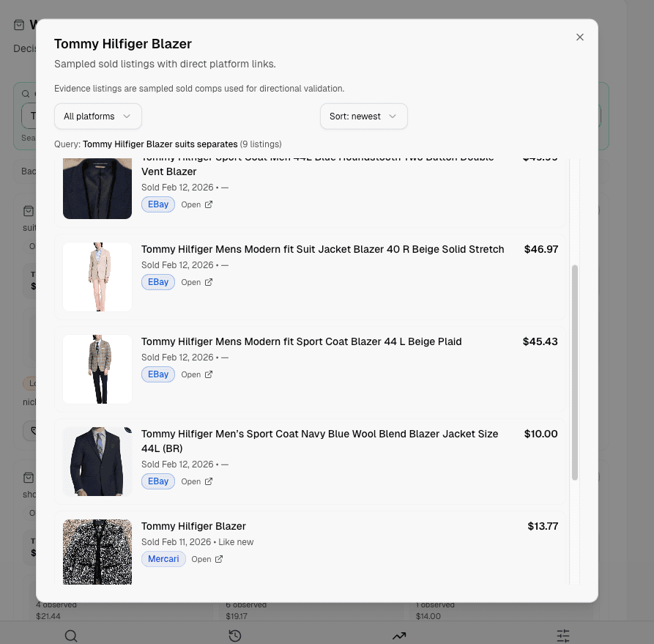654x644 pixels.
Task: Open the All platforms dropdown
Action: pos(97,116)
